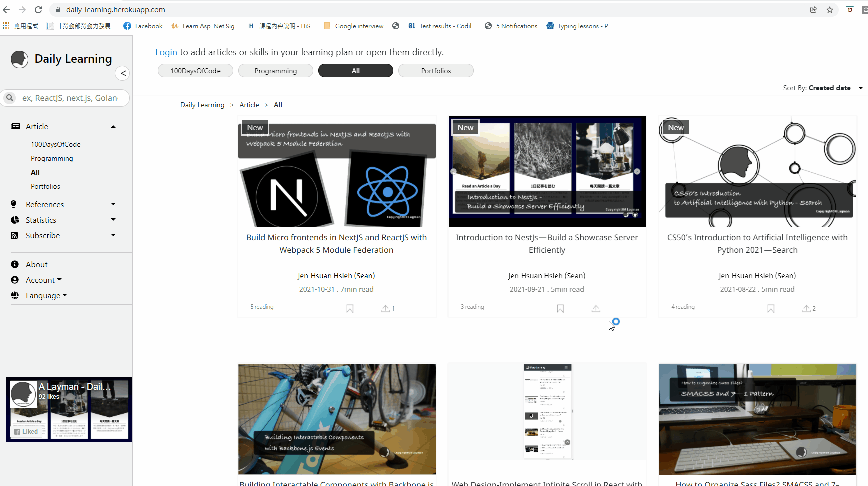This screenshot has width=868, height=486.
Task: Open the Google interview bookmark folder
Action: (x=354, y=26)
